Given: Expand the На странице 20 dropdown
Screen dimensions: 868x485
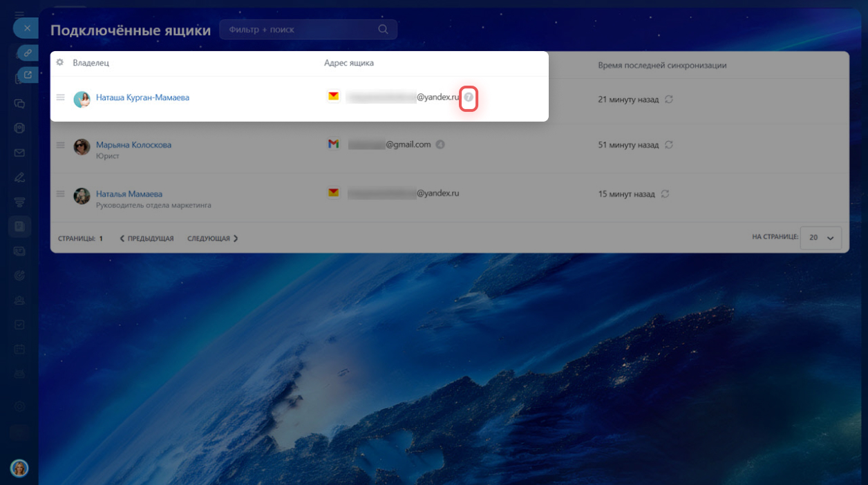Looking at the screenshot, I should click(x=820, y=238).
